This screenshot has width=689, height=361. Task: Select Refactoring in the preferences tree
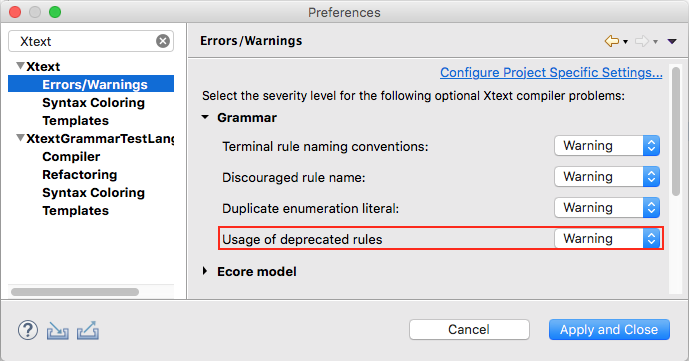coord(80,174)
